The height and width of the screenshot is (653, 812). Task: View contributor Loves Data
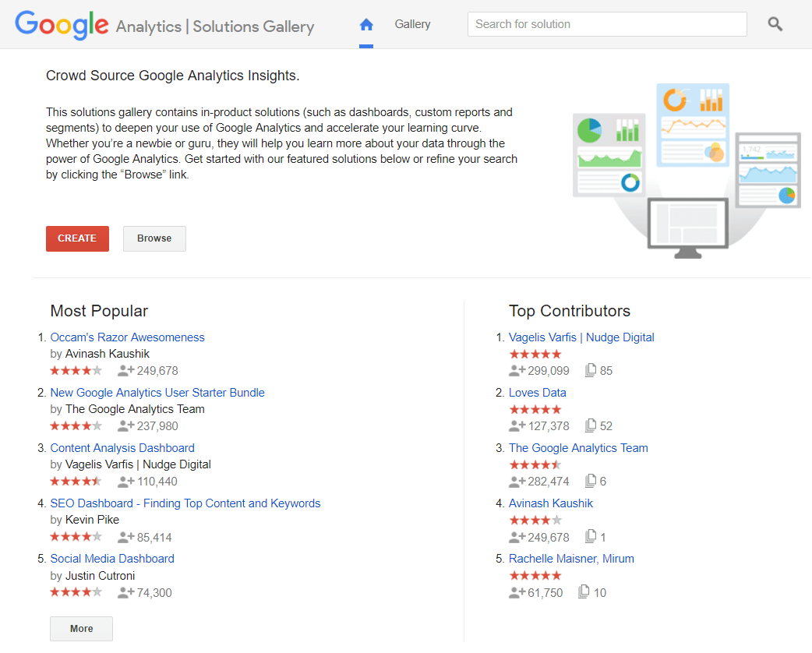click(x=538, y=393)
